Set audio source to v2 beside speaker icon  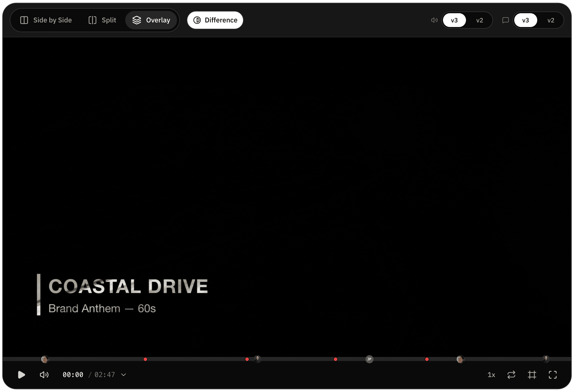[479, 20]
